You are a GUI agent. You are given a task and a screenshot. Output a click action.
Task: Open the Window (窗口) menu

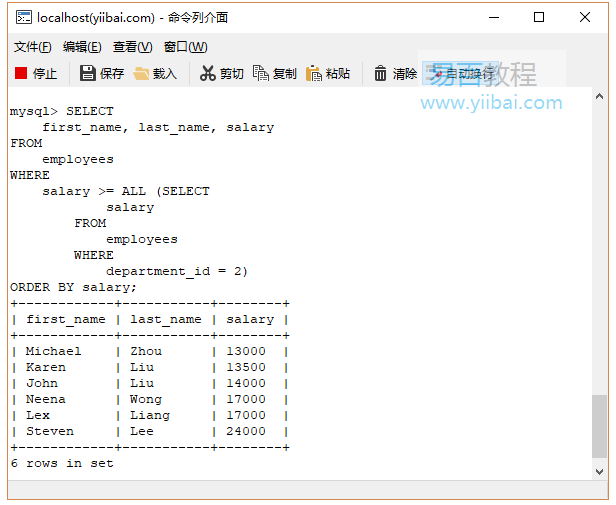(x=185, y=47)
